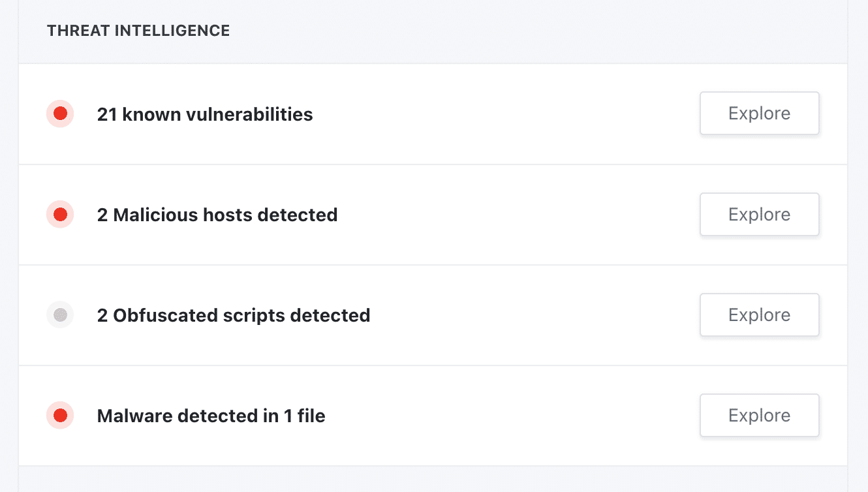Screen dimensions: 868x492
Task: Click the "21 known vulnerabilities" label
Action: coord(205,115)
